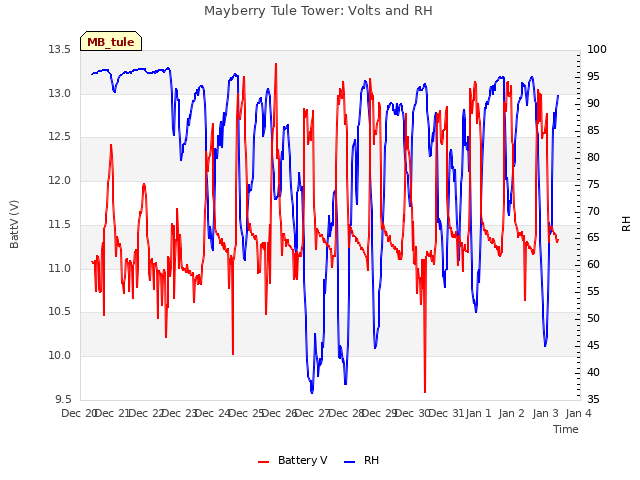This screenshot has width=640, height=480.
Task: Click the 55 right axis value
Action: coord(593,291)
